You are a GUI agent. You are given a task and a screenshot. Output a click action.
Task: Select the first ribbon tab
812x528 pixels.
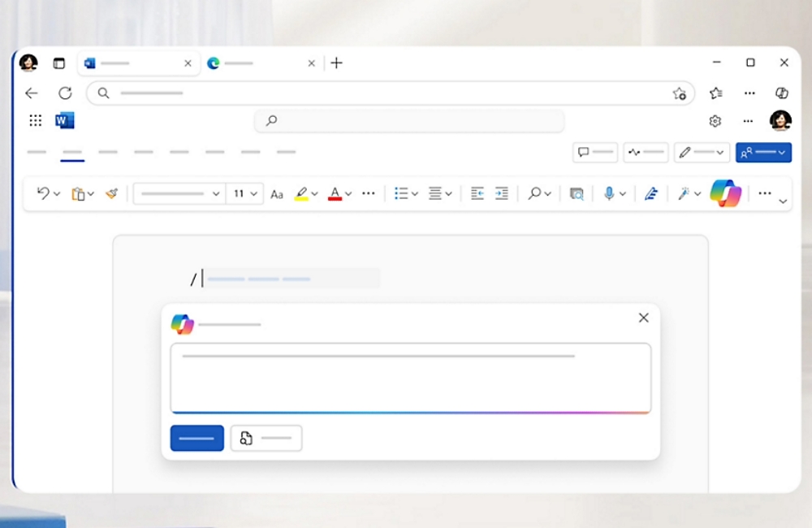click(x=37, y=153)
